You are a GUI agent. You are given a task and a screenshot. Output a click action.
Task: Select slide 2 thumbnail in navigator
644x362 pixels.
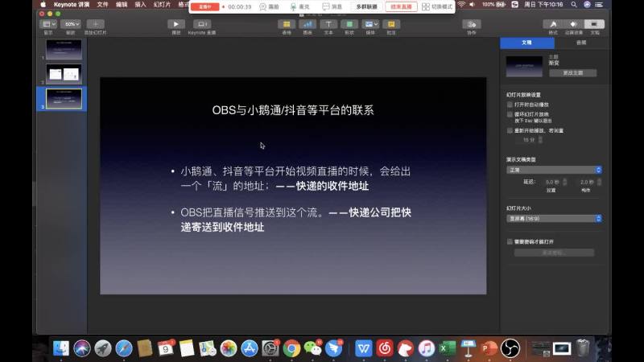64,74
